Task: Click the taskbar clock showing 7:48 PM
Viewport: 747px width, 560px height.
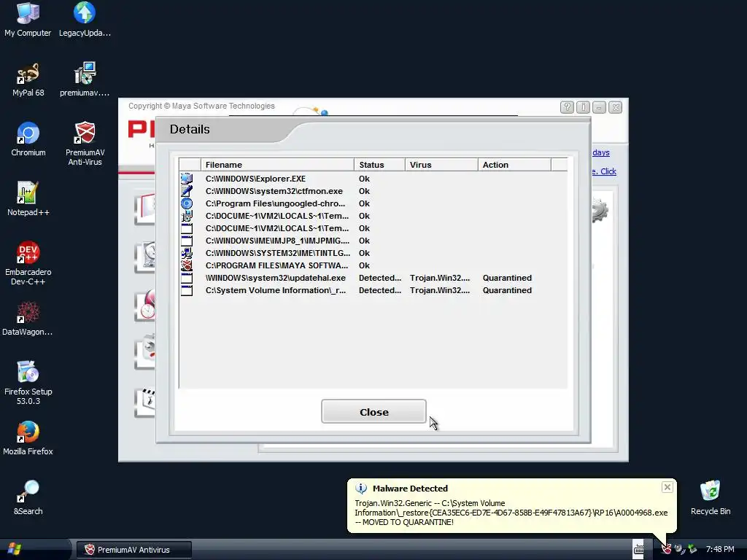Action: point(720,549)
